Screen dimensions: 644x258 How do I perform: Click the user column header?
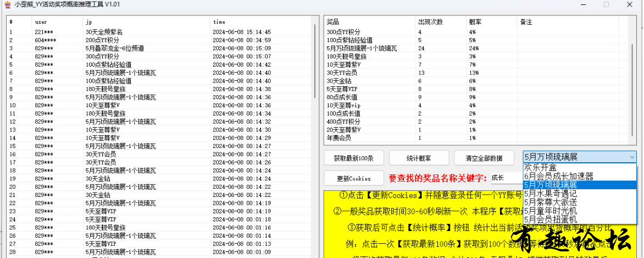57,22
